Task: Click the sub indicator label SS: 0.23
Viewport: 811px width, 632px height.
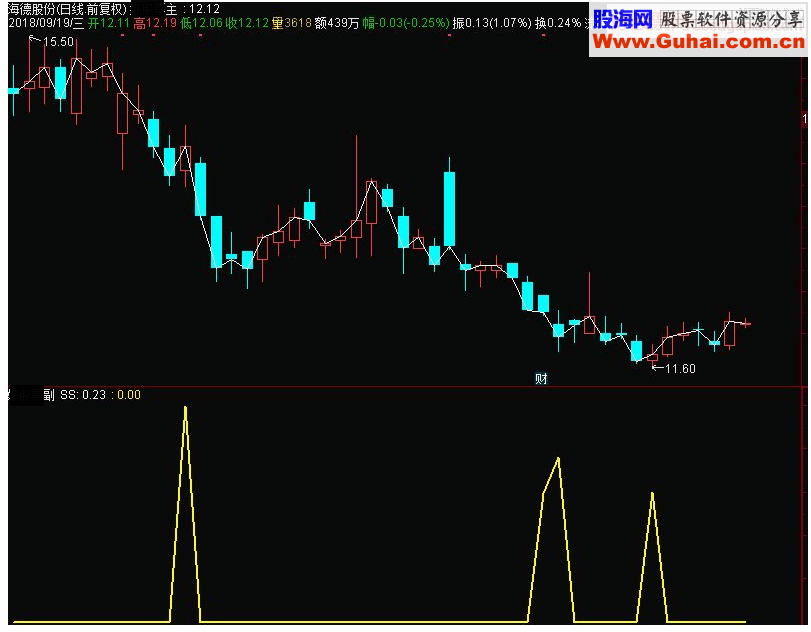Action: tap(83, 395)
